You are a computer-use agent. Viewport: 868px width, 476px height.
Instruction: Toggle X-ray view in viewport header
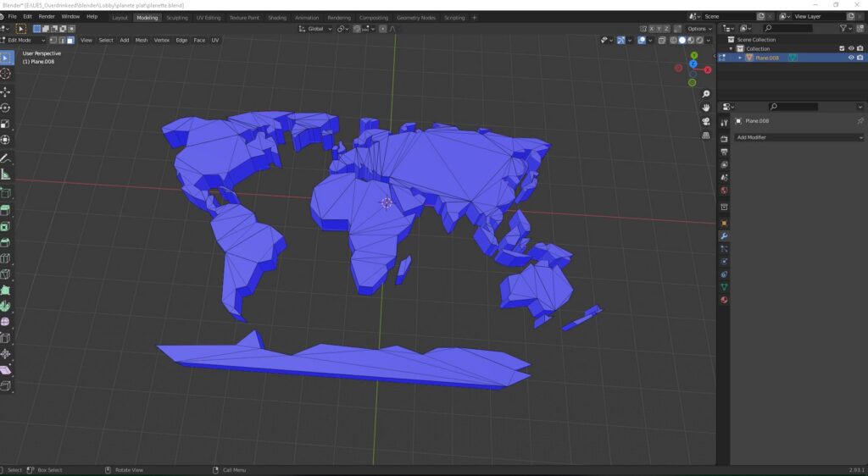(x=661, y=40)
